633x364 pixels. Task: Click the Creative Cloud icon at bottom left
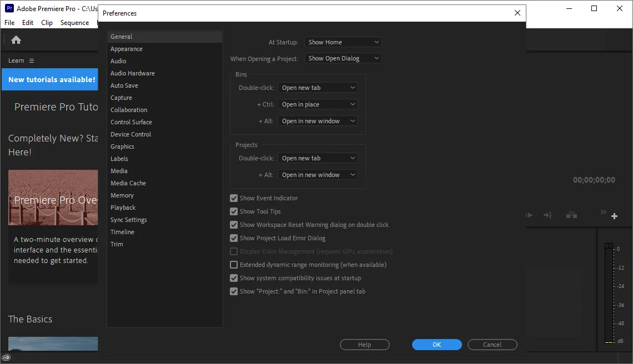(7, 358)
